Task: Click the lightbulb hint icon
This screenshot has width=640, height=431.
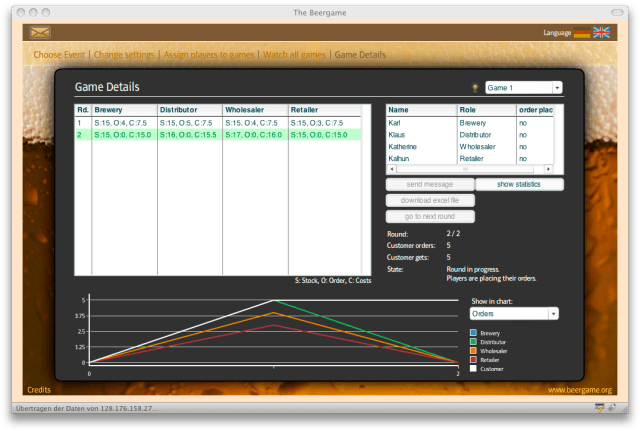Action: (x=473, y=88)
